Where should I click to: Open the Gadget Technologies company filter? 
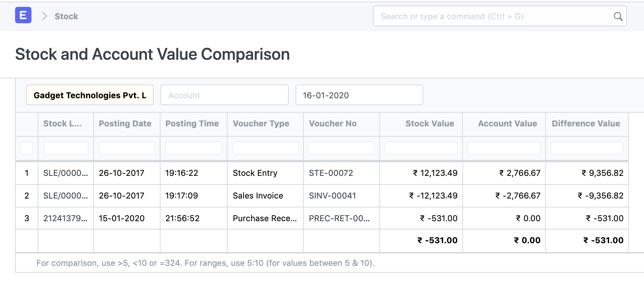pos(90,95)
